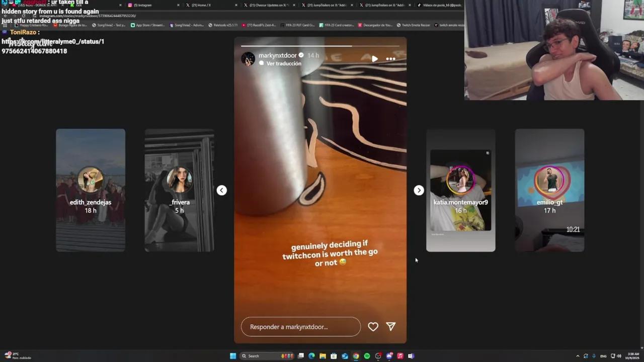The image size is (644, 362).
Task: Focus the 'Responder a markynxtdoor...' reply field
Action: coord(301,327)
